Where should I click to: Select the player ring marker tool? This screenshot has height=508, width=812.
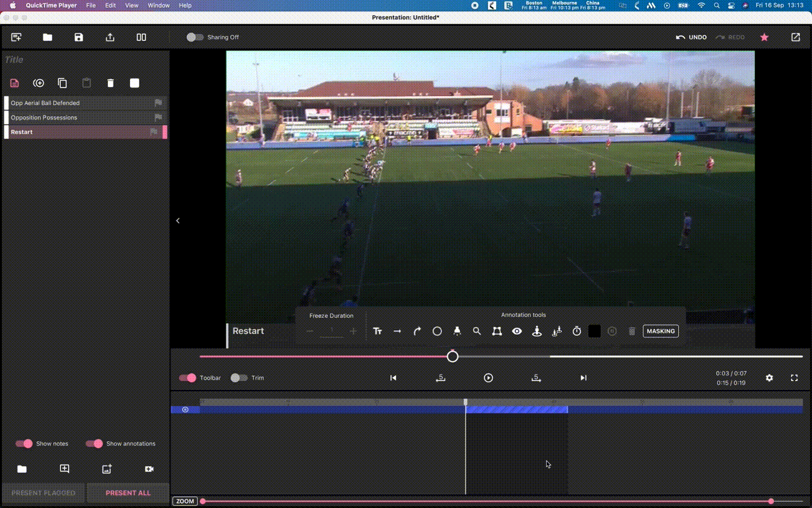coord(537,331)
